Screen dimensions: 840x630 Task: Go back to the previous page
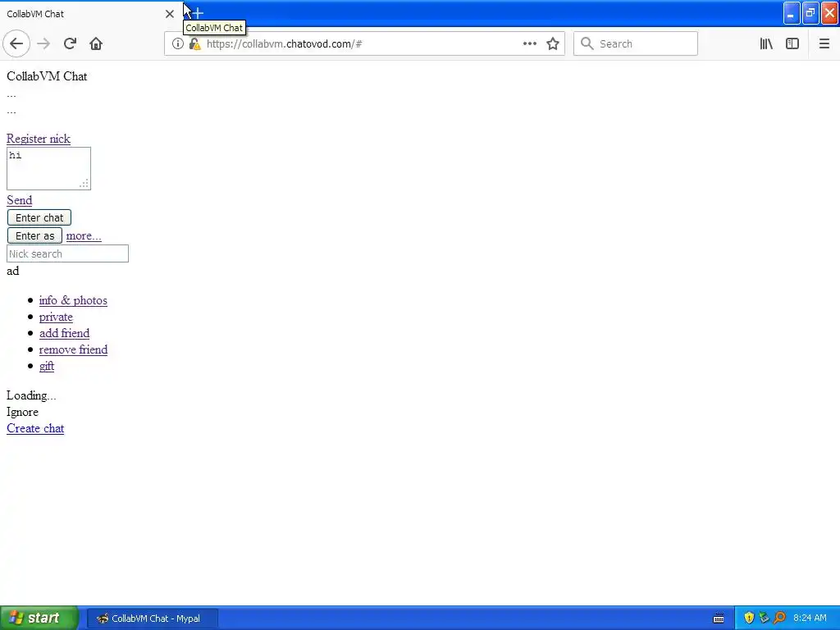pyautogui.click(x=16, y=44)
